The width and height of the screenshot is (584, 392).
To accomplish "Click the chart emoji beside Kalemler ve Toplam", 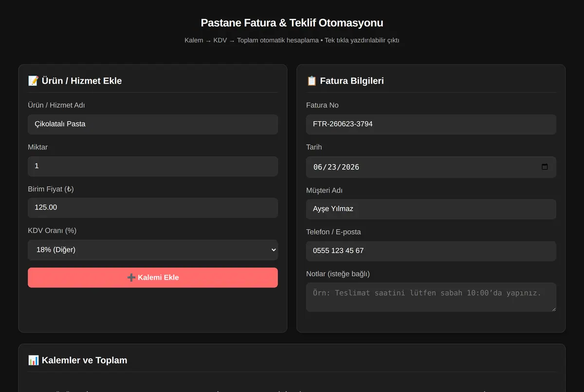I will tap(33, 360).
